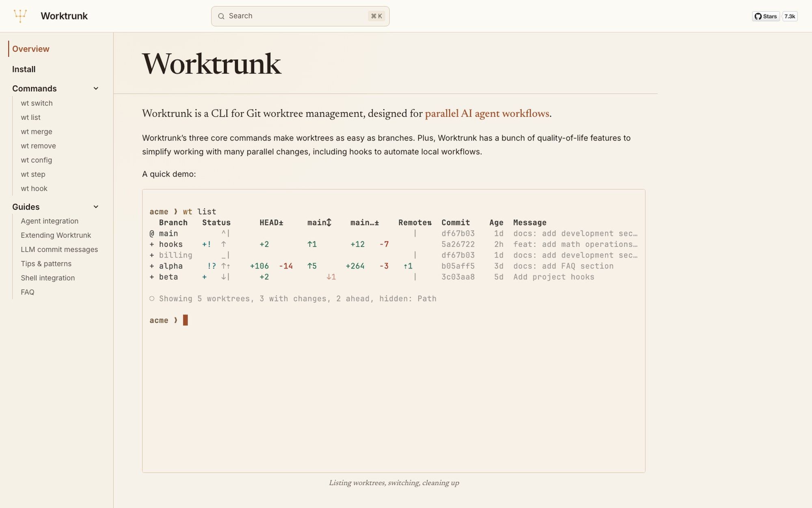Open the Install page
The width and height of the screenshot is (812, 508).
(x=24, y=69)
